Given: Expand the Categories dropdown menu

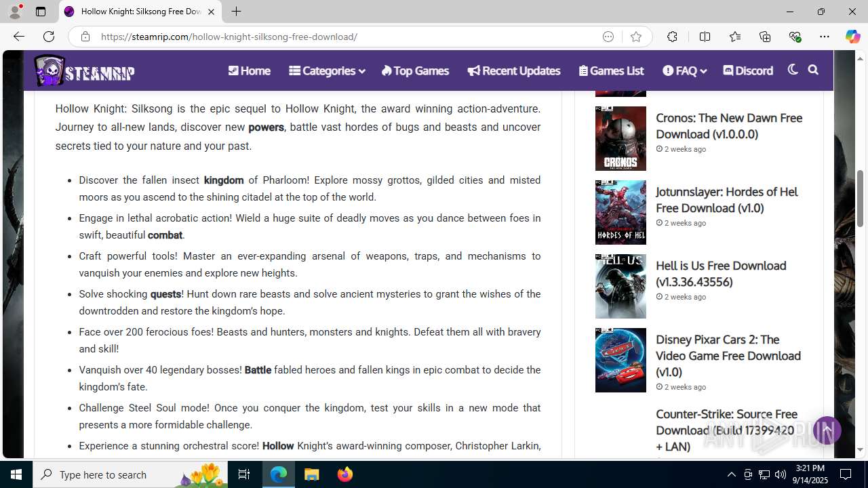Looking at the screenshot, I should 326,70.
